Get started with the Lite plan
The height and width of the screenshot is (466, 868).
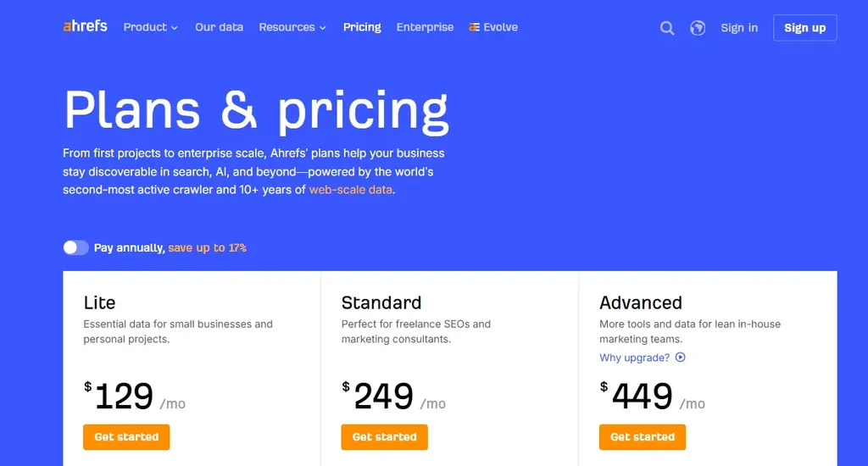[126, 437]
